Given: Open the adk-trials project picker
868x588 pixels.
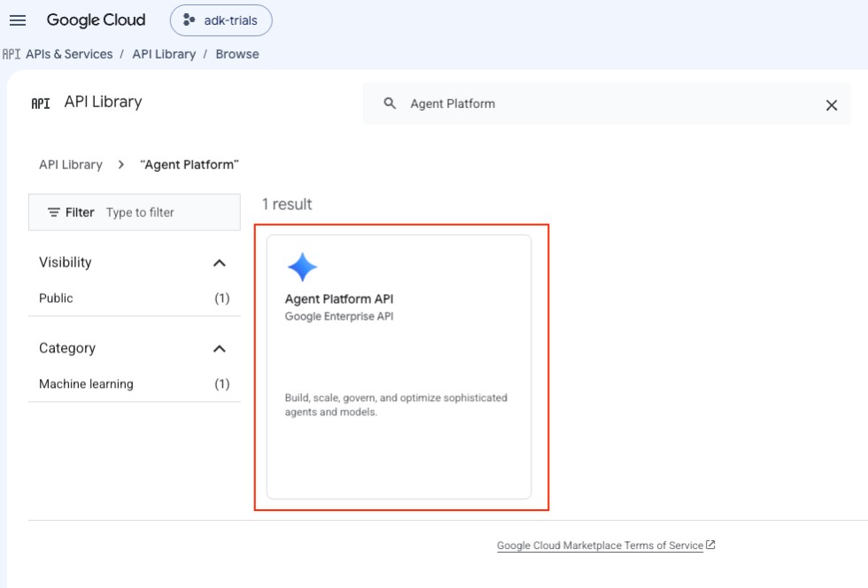Looking at the screenshot, I should coord(221,20).
